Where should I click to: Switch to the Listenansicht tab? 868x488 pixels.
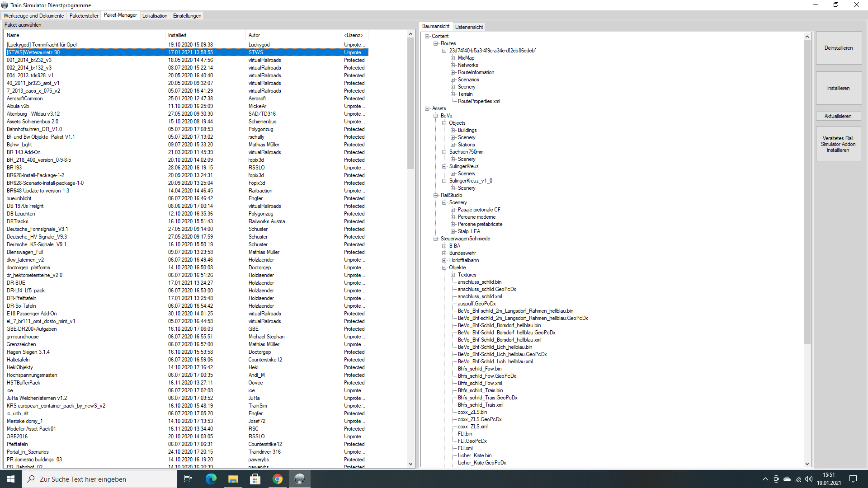coord(468,27)
